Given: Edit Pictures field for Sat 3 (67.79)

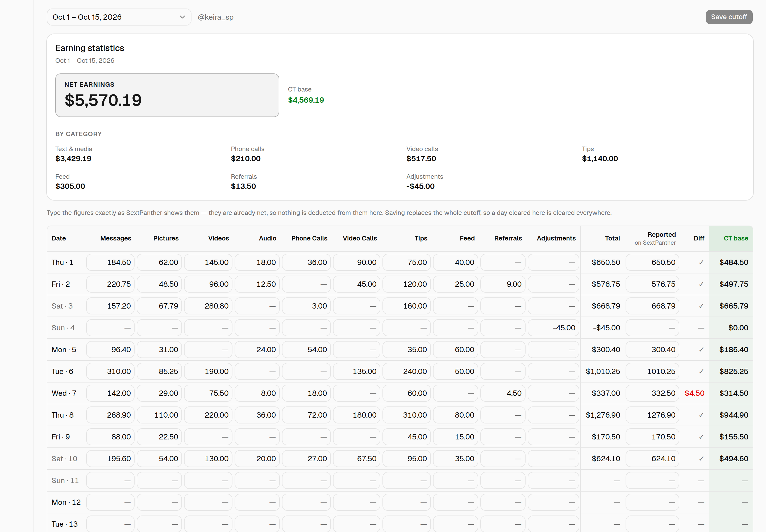Looking at the screenshot, I should (x=159, y=306).
